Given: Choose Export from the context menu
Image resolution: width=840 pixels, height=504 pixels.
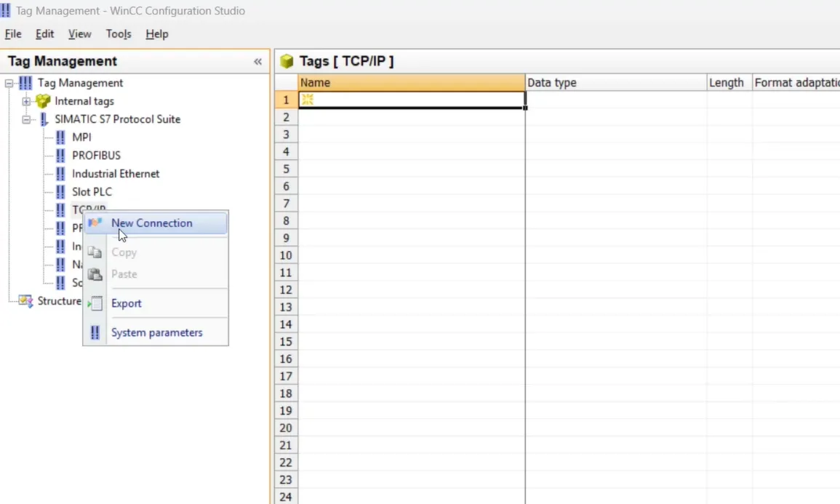Looking at the screenshot, I should (156, 303).
